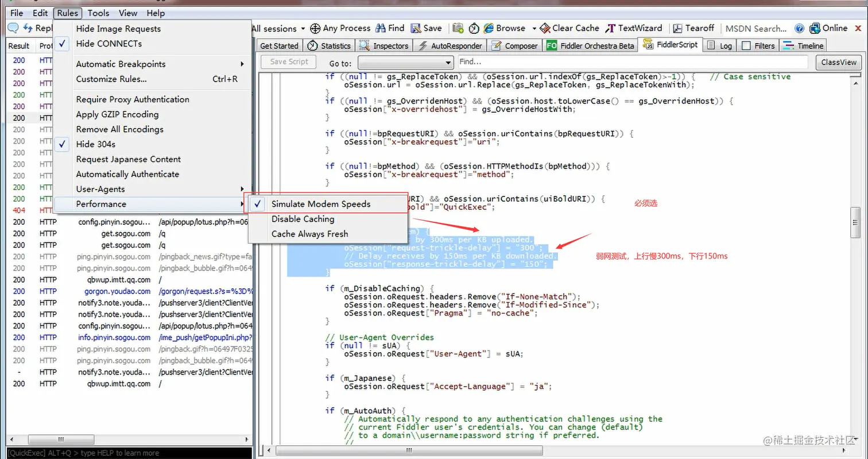Select the gorgon.youdao.com session row
Image resolution: width=868 pixels, height=459 pixels.
pyautogui.click(x=130, y=291)
